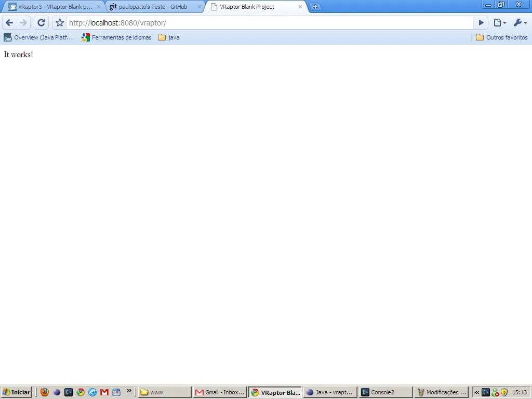Open the wrench tools menu
532x399 pixels.
(520, 23)
